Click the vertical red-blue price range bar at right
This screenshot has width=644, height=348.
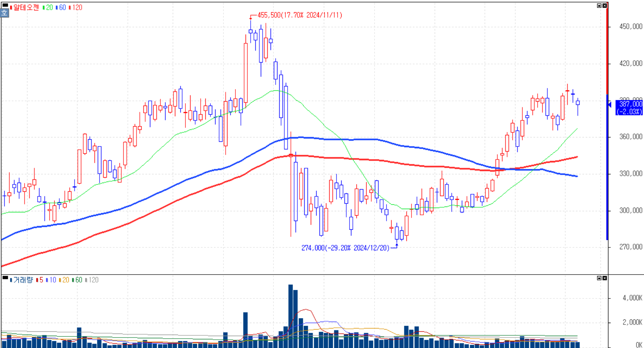point(607,121)
